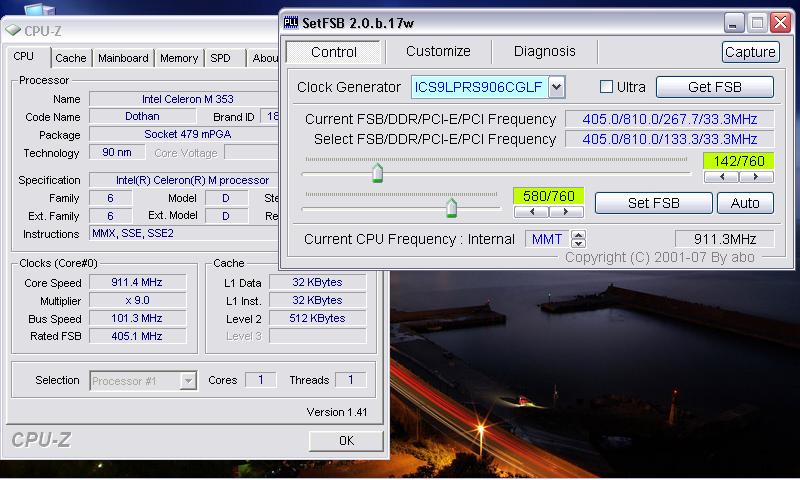Click the Rated FSB 405.1 MHz value
Viewport: 800px width, 480px height.
[137, 336]
